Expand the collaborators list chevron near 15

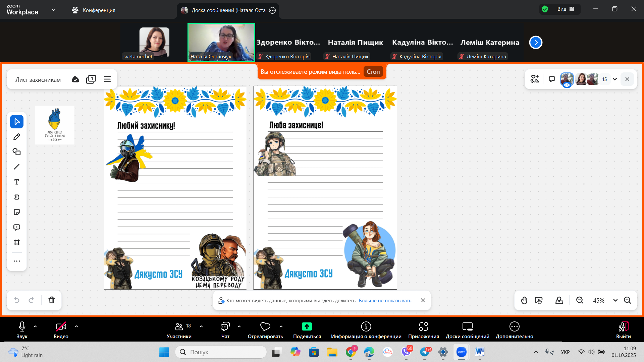coord(615,79)
